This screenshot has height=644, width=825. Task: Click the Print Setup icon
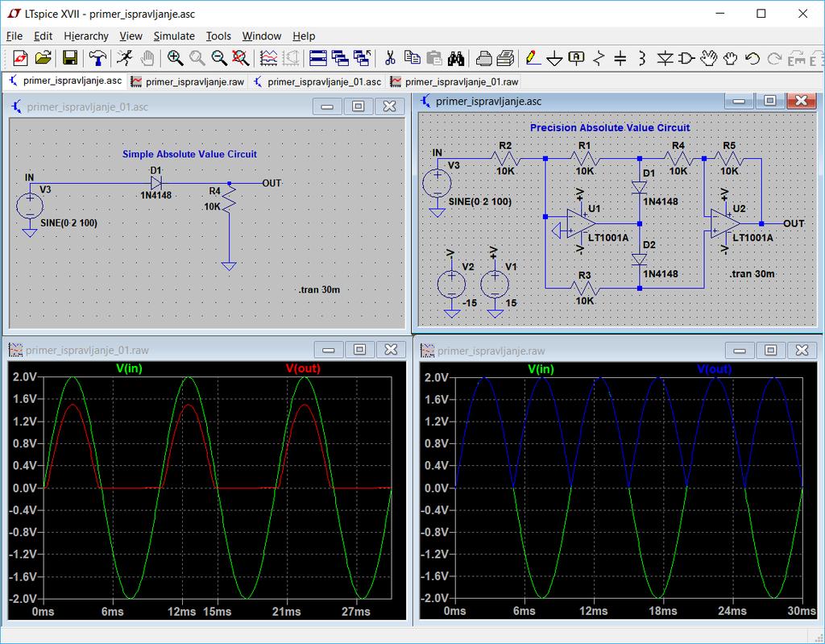483,58
